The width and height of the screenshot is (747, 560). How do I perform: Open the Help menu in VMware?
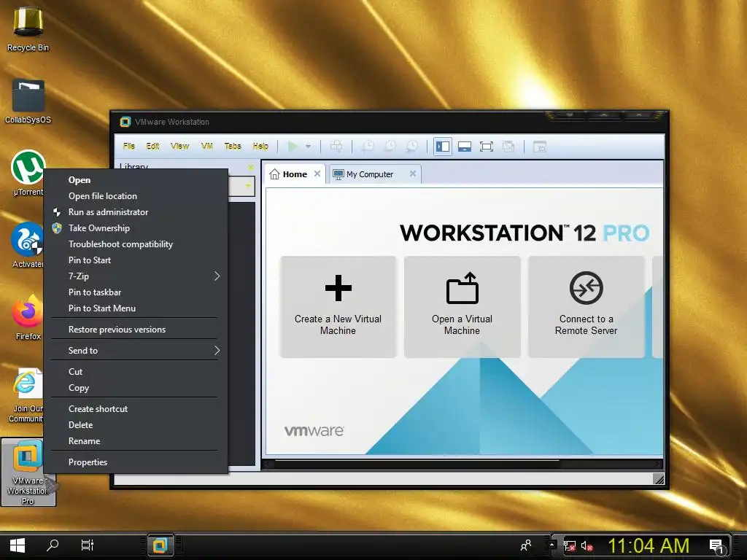tap(260, 146)
